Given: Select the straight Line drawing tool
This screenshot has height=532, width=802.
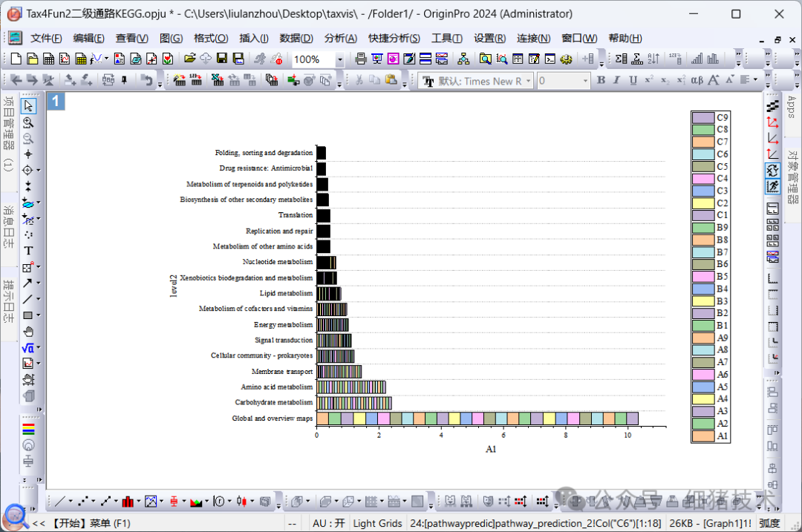Looking at the screenshot, I should 28,298.
